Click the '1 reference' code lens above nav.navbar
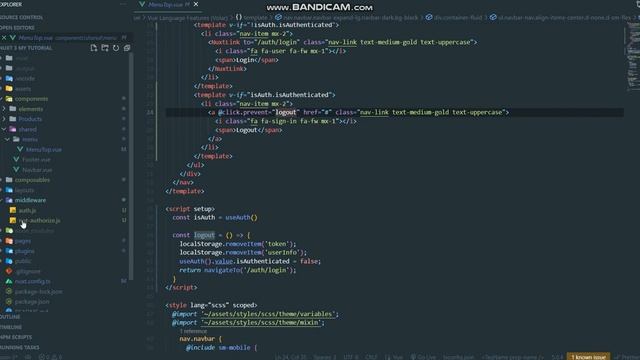 pyautogui.click(x=193, y=331)
